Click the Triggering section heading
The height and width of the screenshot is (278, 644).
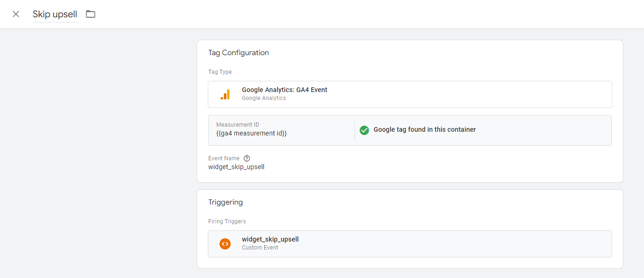point(226,202)
